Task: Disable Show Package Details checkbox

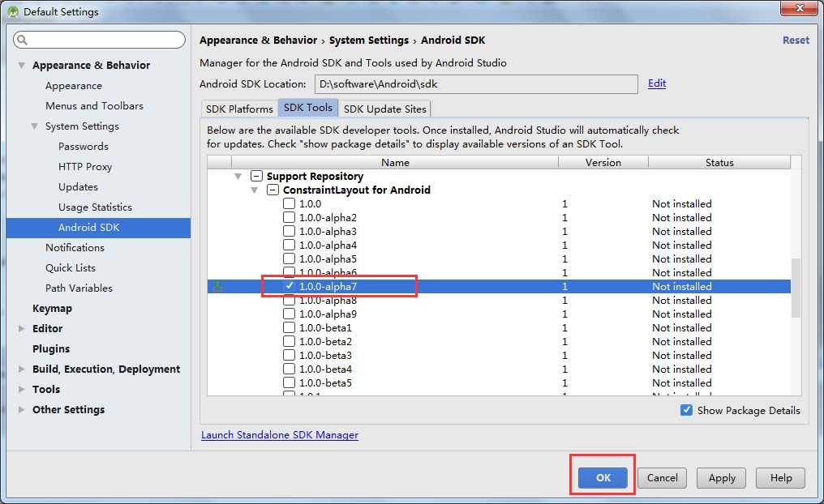Action: 686,410
